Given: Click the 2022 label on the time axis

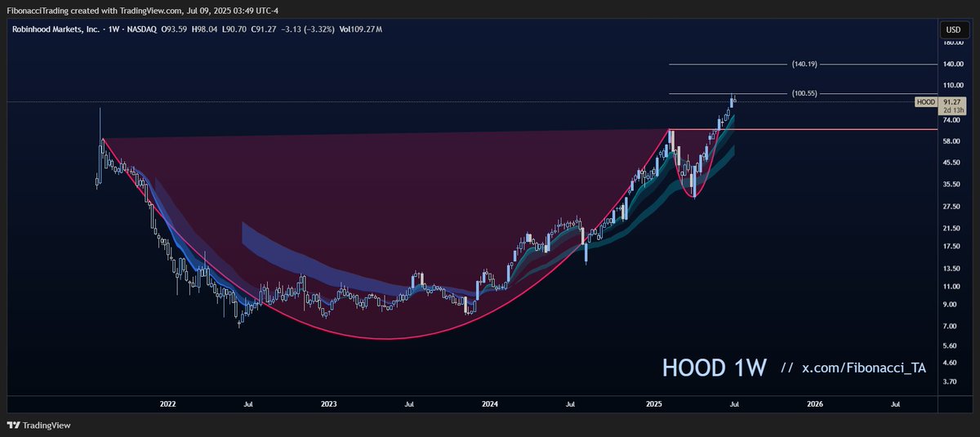Looking at the screenshot, I should tap(168, 404).
